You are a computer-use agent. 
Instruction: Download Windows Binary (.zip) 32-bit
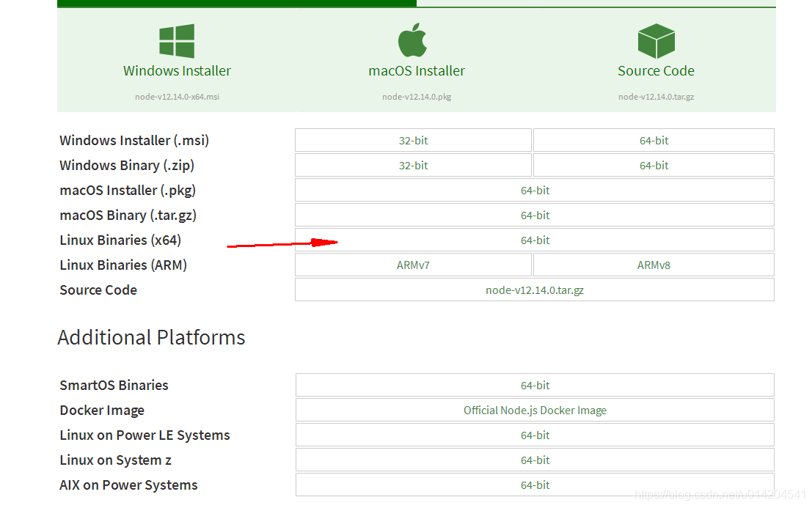413,166
